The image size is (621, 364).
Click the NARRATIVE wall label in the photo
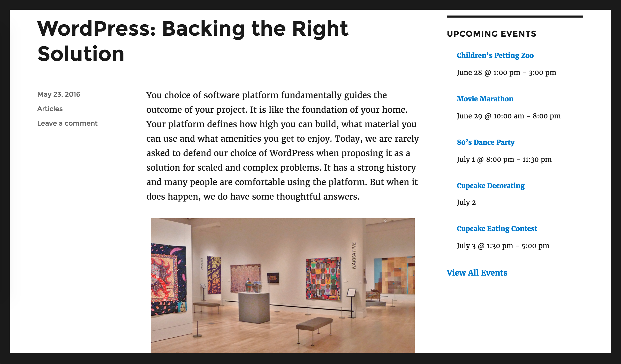354,256
